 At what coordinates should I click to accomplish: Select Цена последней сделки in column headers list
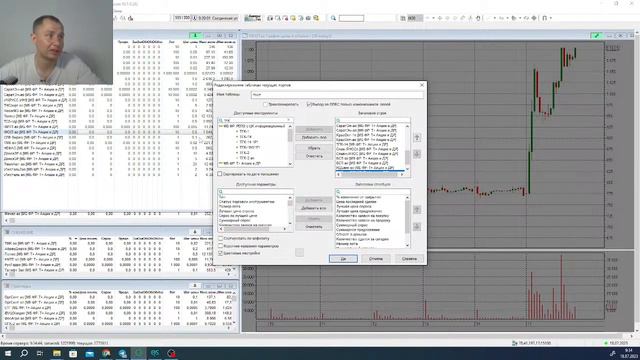pos(356,202)
